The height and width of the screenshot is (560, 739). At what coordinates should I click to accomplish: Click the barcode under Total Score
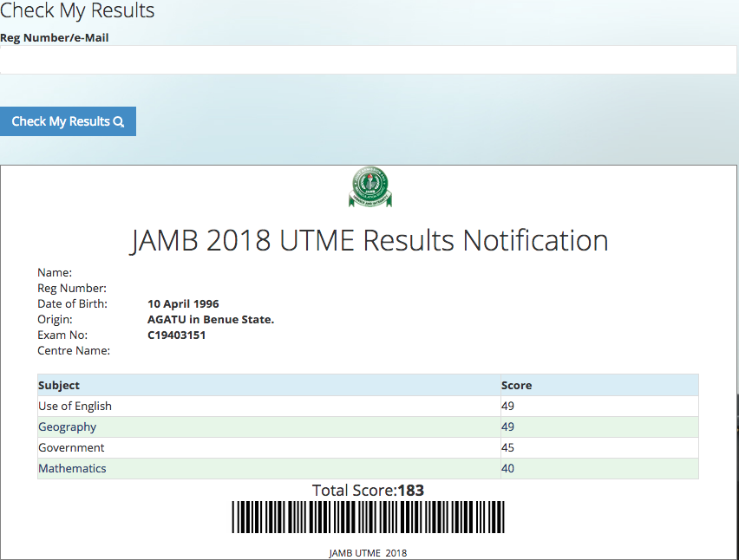368,518
